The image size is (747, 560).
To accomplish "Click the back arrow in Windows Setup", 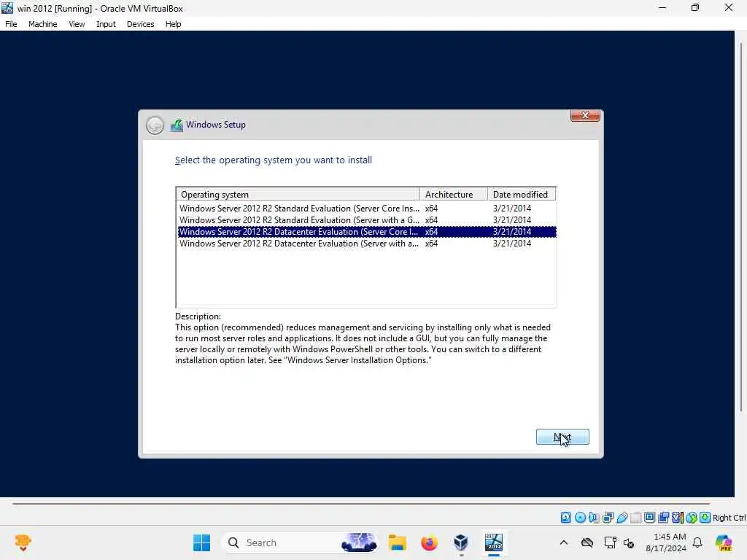I will point(155,125).
